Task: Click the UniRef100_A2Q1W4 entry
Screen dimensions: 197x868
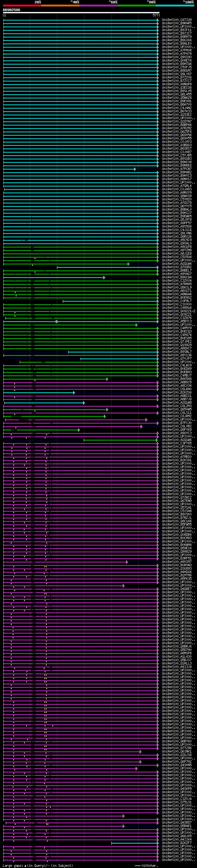Action: point(176,264)
